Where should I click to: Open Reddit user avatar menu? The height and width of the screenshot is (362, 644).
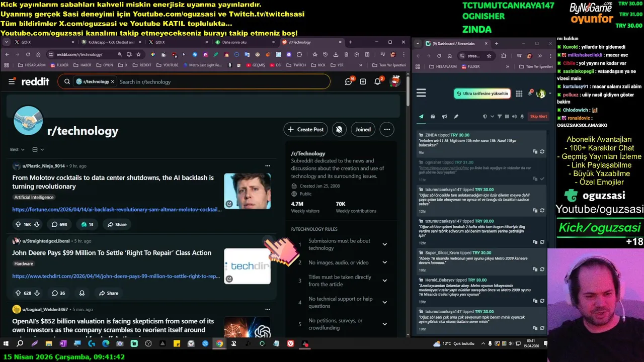click(395, 81)
